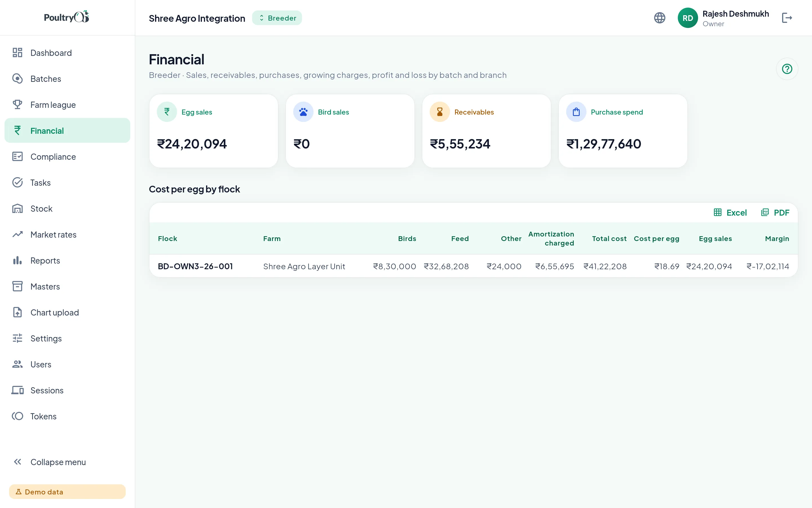Click the globe language icon
Image resolution: width=812 pixels, height=508 pixels.
click(660, 18)
